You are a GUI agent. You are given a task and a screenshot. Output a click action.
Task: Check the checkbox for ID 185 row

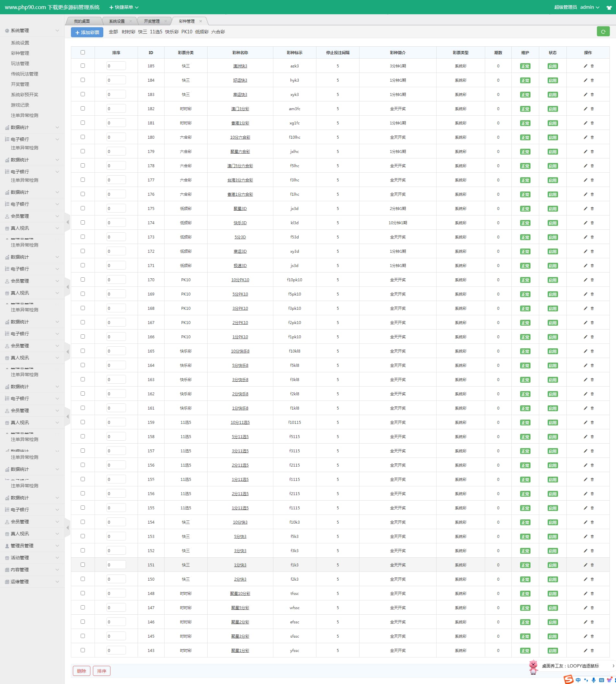click(x=83, y=66)
